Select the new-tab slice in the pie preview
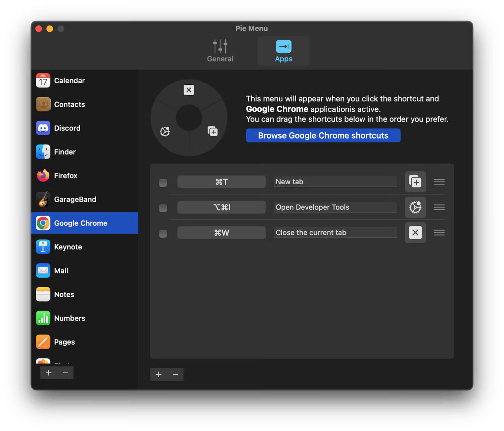 coord(213,131)
